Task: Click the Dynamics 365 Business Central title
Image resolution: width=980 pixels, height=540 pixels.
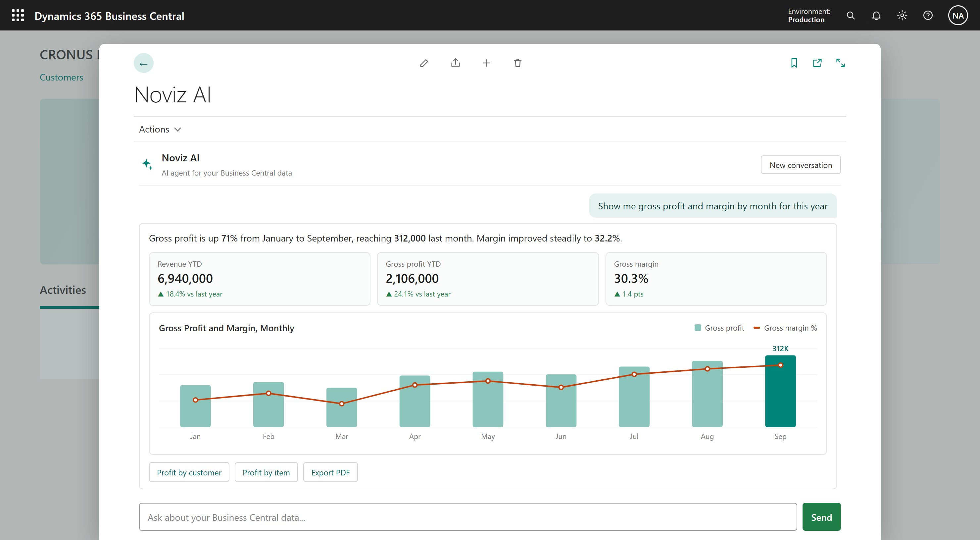Action: pyautogui.click(x=109, y=16)
